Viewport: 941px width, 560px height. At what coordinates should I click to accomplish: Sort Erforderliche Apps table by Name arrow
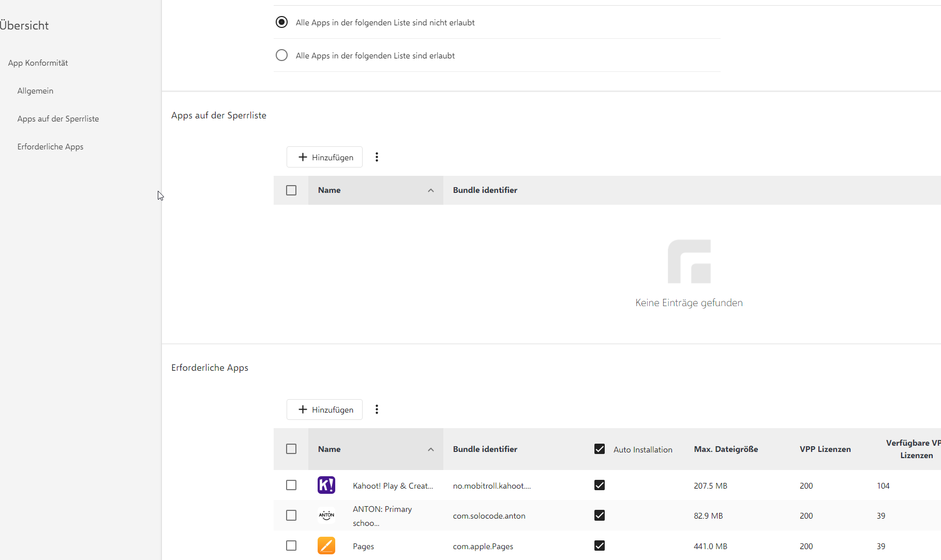(x=430, y=449)
